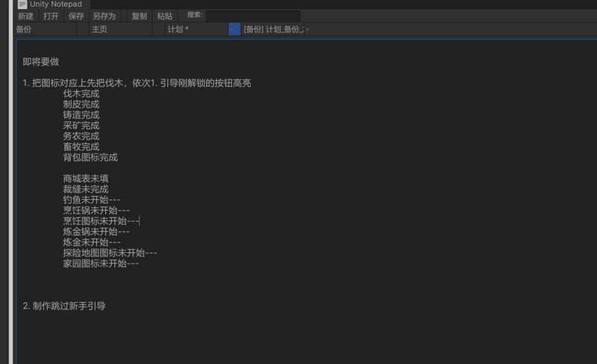
Task: Close the [备份] 计划_备份 tab
Action: (x=307, y=30)
